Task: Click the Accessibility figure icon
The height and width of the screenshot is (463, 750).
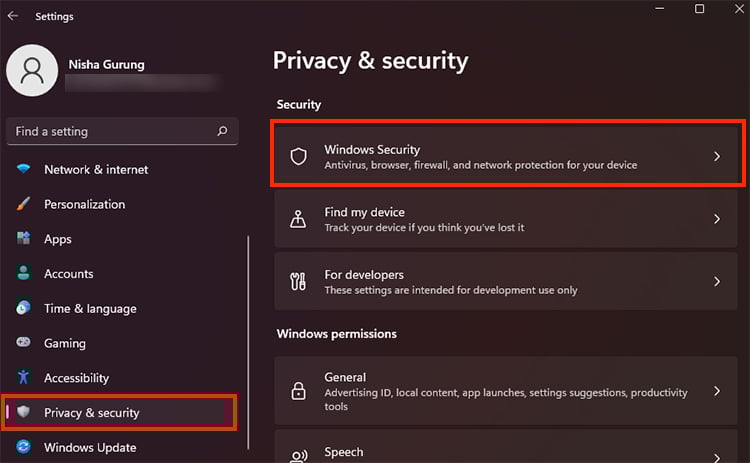Action: (x=23, y=378)
